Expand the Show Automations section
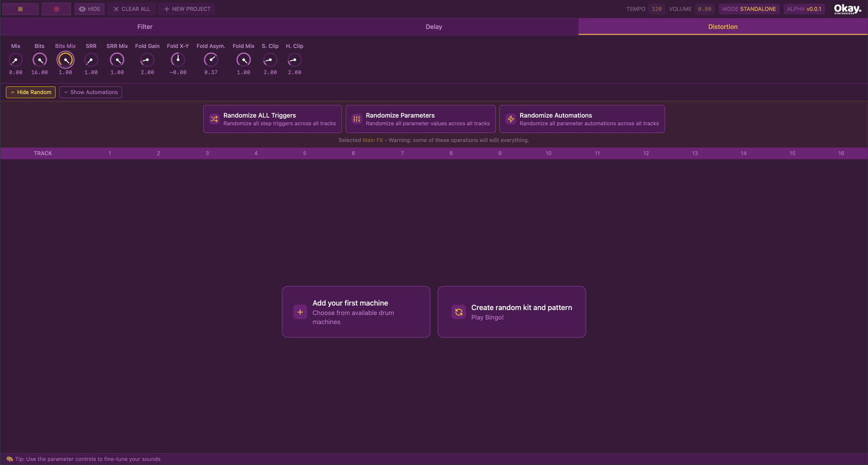868x465 pixels. (91, 92)
